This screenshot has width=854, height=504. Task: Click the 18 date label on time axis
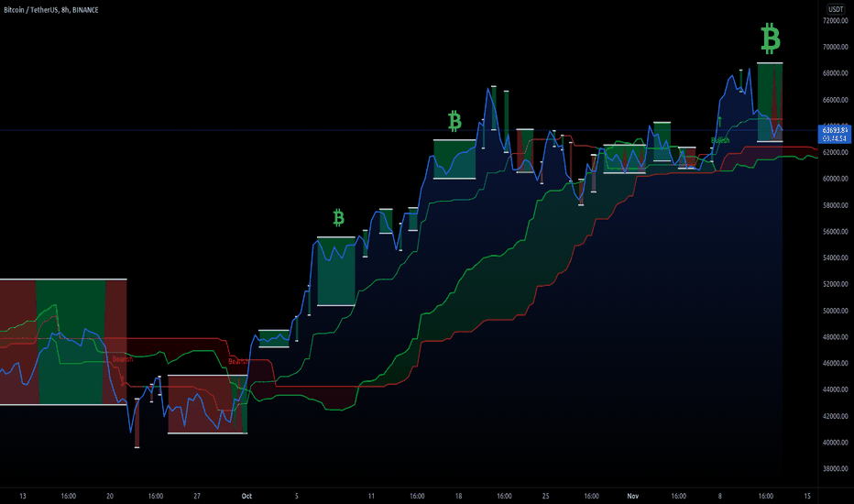coord(458,496)
